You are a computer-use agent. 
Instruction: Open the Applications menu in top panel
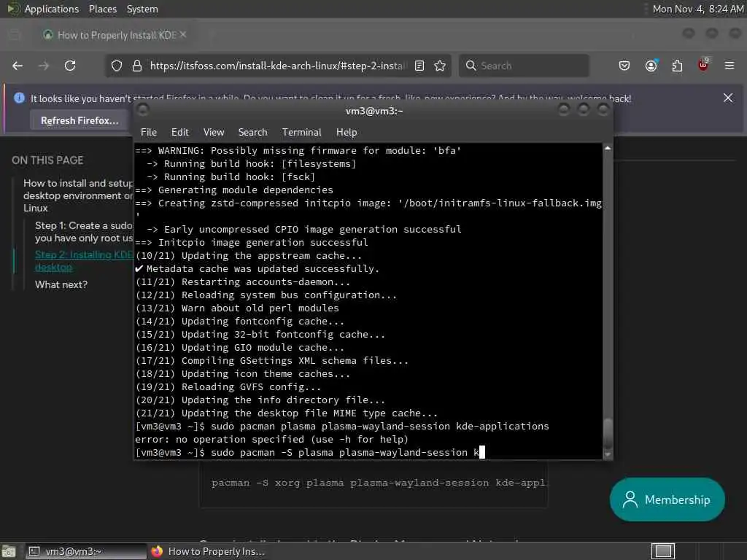(x=52, y=9)
